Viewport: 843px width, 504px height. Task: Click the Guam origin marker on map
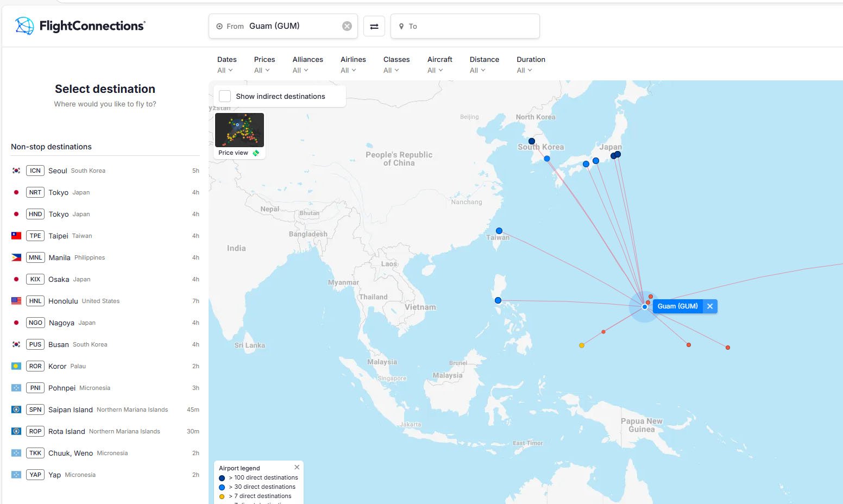pyautogui.click(x=645, y=307)
